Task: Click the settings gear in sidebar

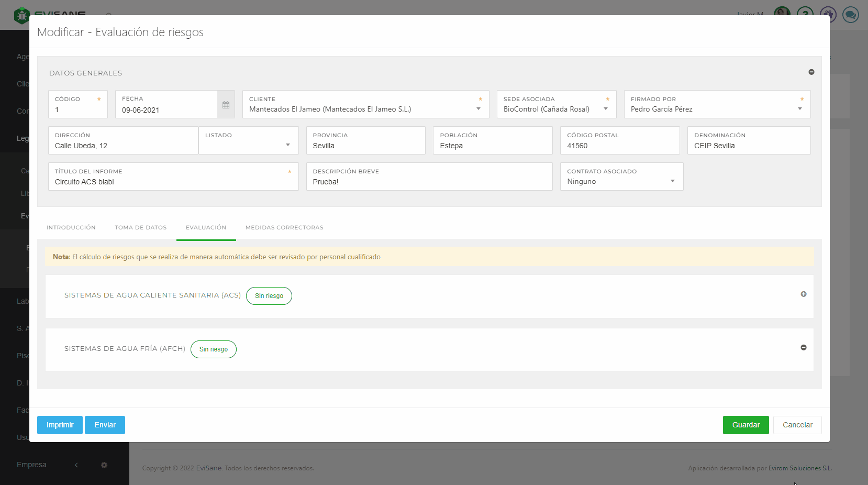Action: point(104,465)
